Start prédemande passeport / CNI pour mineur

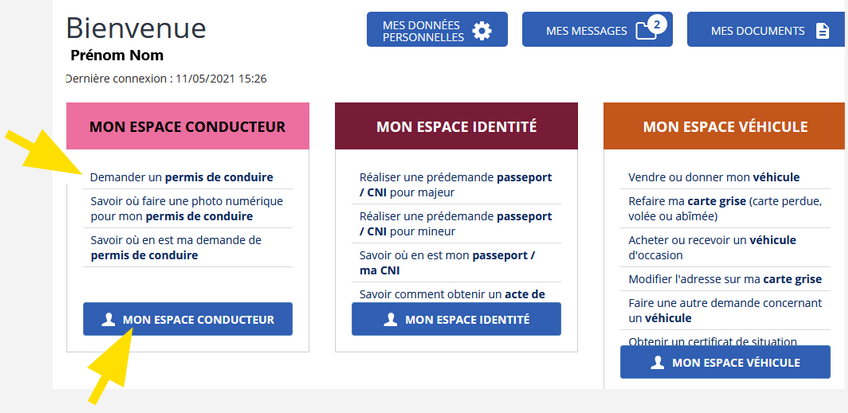coord(456,224)
